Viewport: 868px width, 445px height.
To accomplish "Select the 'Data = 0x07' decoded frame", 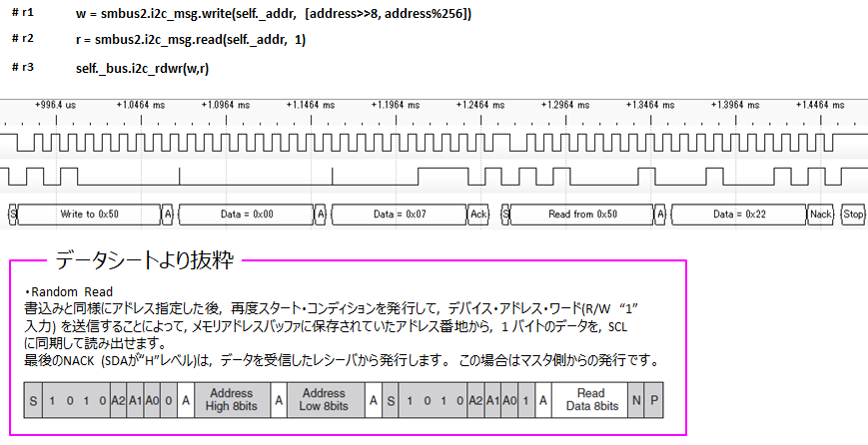I will point(400,215).
